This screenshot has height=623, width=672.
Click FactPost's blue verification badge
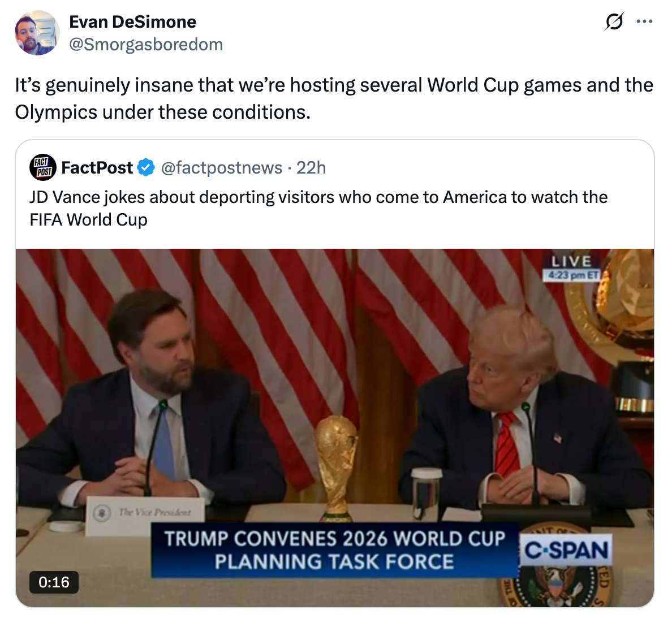click(146, 167)
